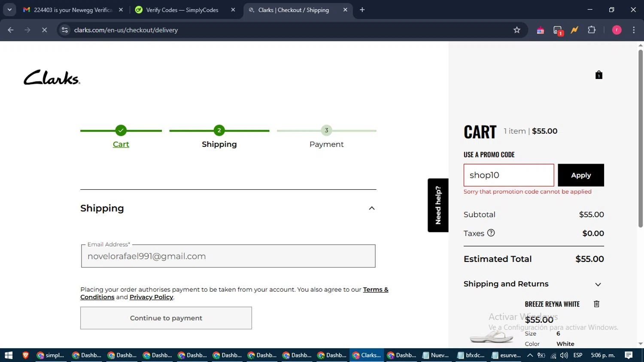Image resolution: width=644 pixels, height=362 pixels.
Task: Click Continue to payment
Action: click(x=166, y=318)
